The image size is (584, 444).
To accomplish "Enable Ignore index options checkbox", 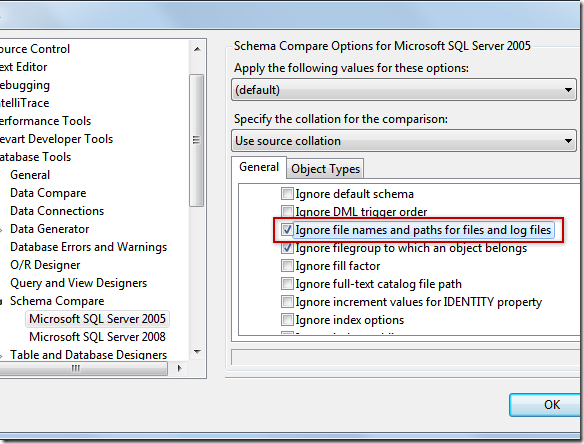I will [287, 320].
